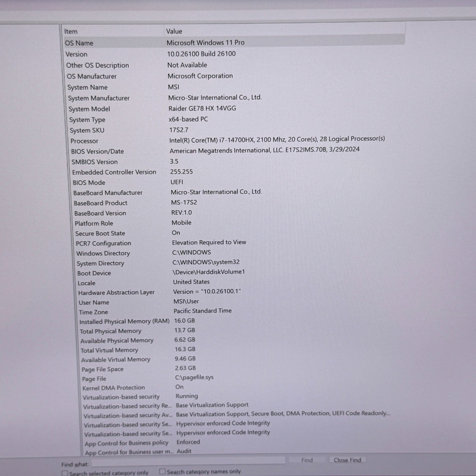476x476 pixels.
Task: Click the Find button
Action: 307,460
